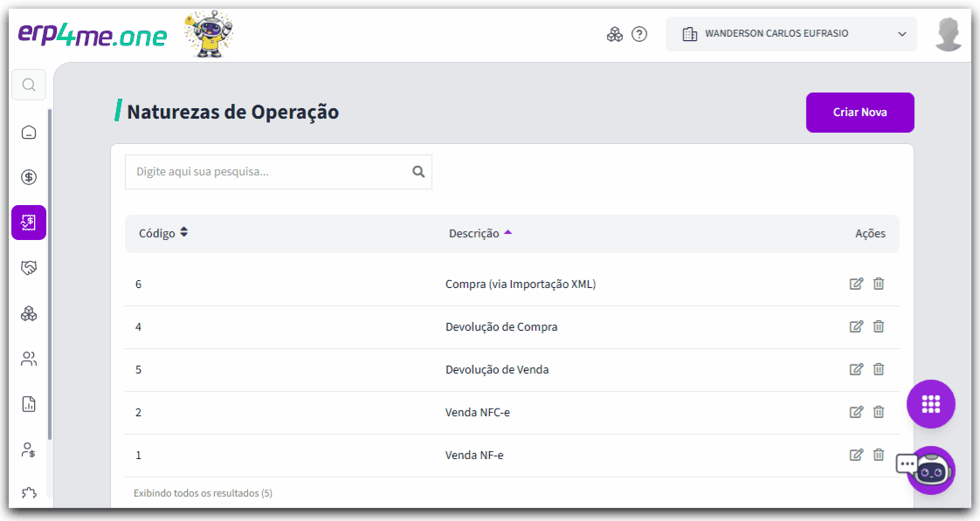Open the handshake sales sidebar icon
Image resolution: width=980 pixels, height=521 pixels.
click(29, 268)
